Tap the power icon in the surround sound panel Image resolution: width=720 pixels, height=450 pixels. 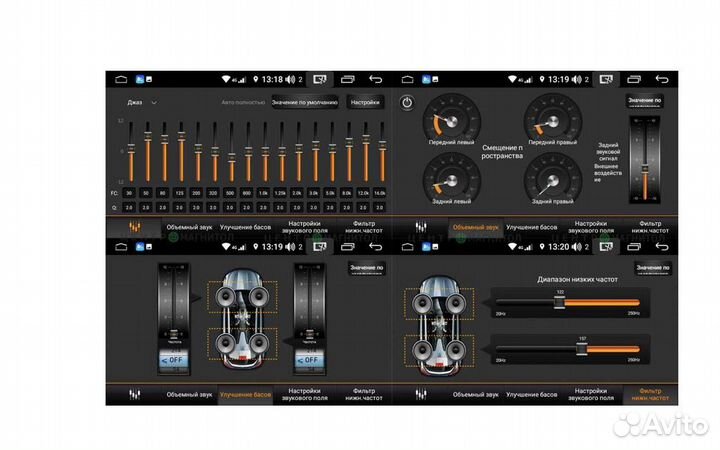point(407,103)
